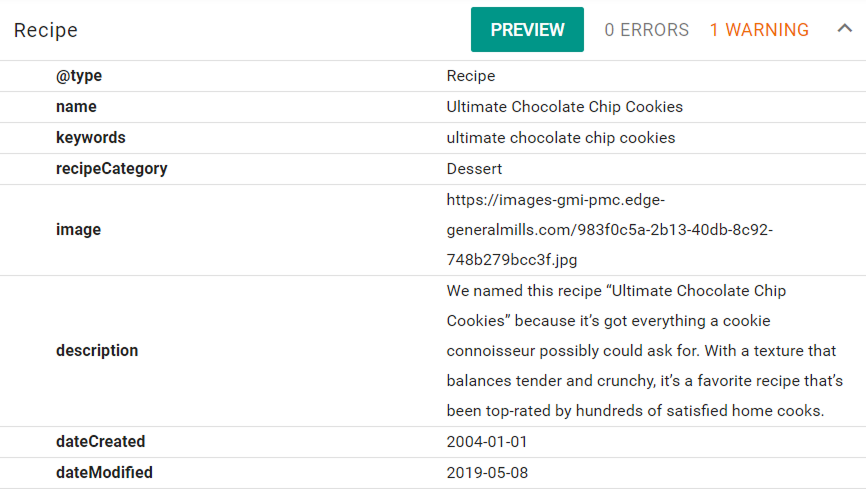Select the lowercase keywords value text
The height and width of the screenshot is (489, 866).
561,138
